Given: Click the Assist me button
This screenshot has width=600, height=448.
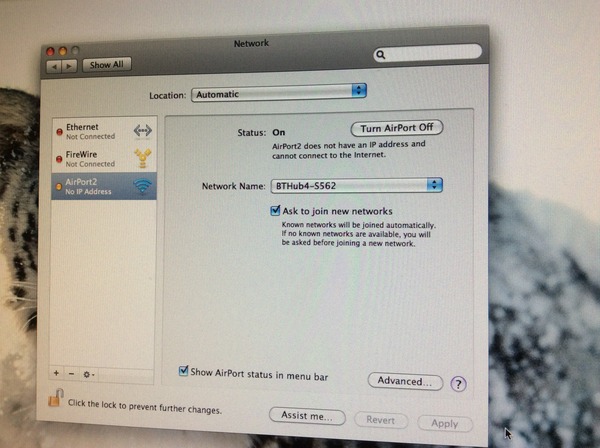Looking at the screenshot, I should pos(307,416).
